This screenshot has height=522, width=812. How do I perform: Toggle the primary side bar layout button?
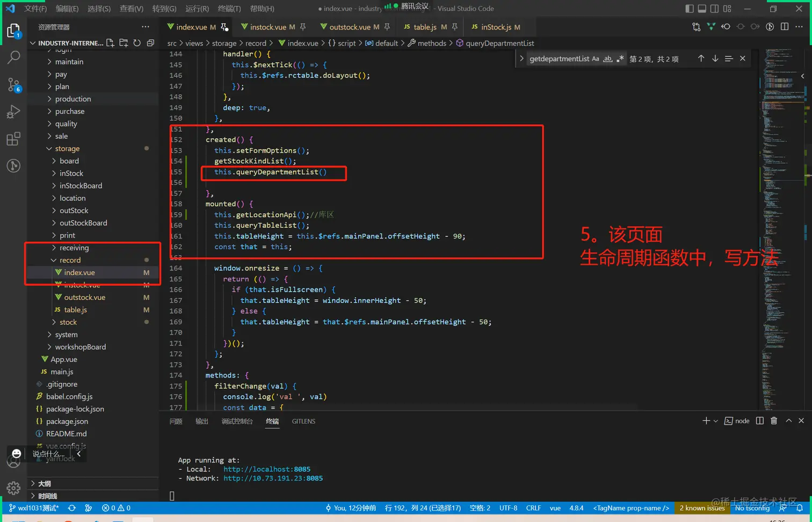coord(690,9)
